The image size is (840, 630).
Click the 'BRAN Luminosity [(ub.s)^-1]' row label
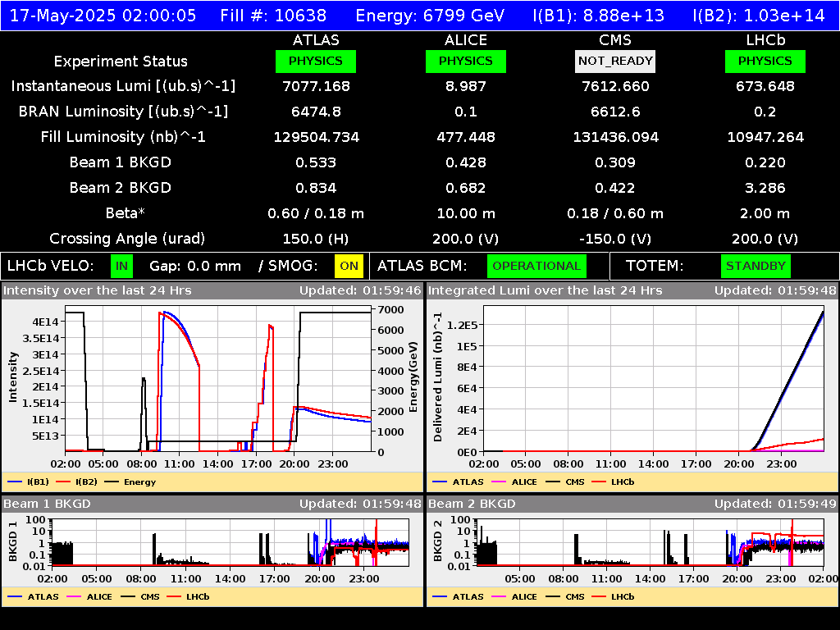[123, 112]
